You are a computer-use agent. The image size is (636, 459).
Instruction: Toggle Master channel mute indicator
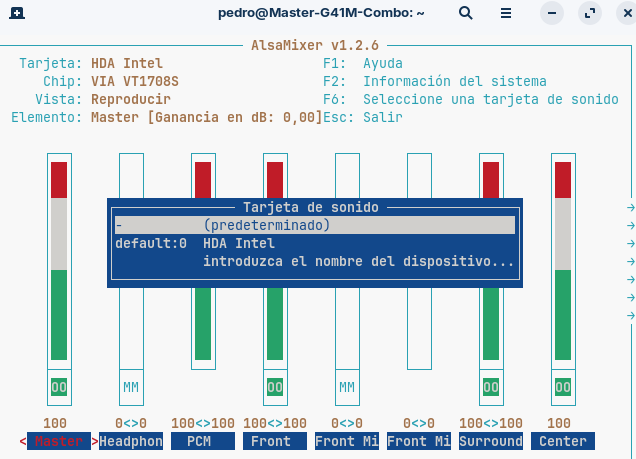59,387
